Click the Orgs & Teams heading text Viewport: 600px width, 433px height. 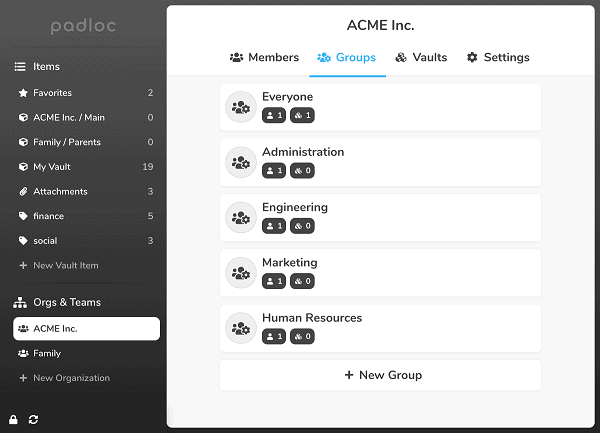tap(67, 303)
